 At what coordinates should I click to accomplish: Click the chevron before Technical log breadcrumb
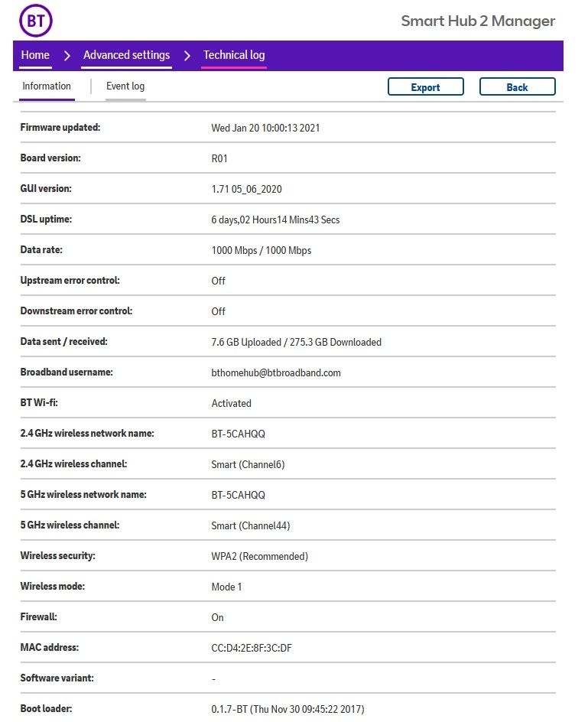click(187, 55)
